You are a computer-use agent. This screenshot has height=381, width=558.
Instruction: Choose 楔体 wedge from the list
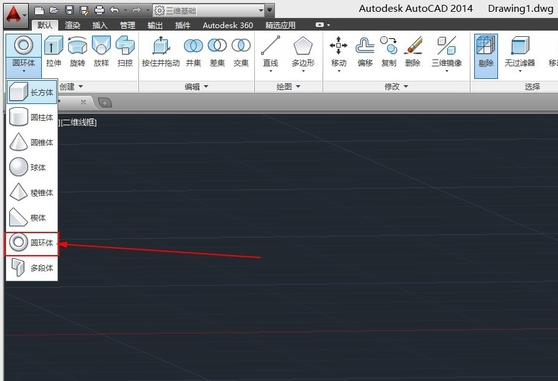pyautogui.click(x=32, y=217)
